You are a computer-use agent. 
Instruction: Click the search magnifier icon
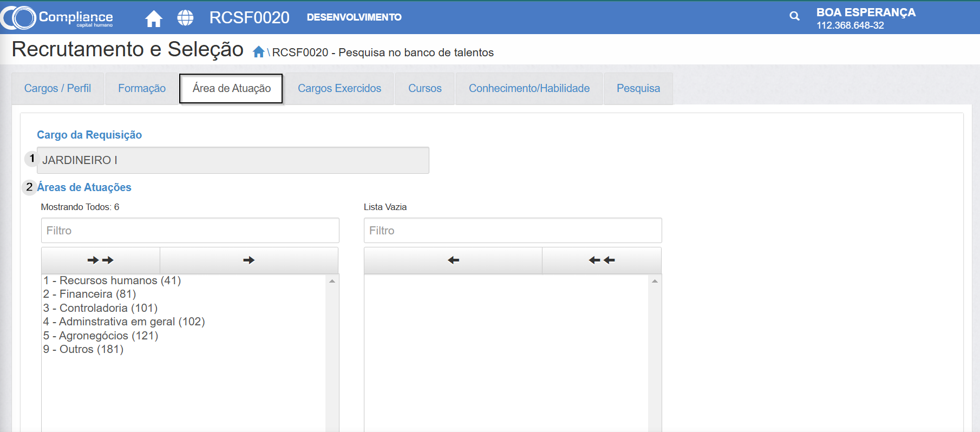(794, 16)
